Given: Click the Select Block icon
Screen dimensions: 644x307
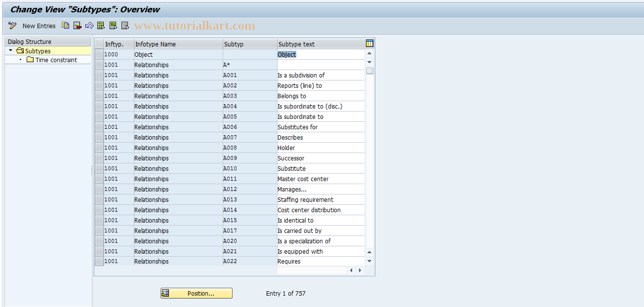Looking at the screenshot, I should tap(113, 26).
